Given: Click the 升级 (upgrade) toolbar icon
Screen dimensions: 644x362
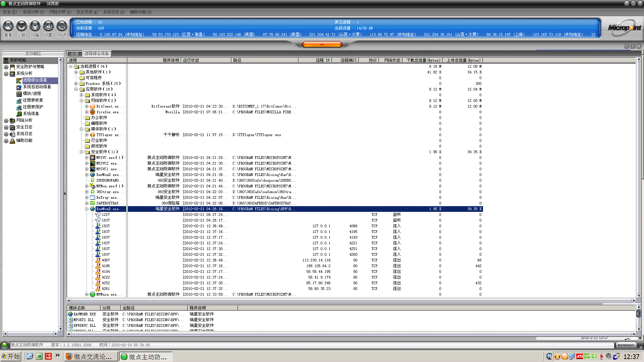Looking at the screenshot, I should pyautogui.click(x=62, y=26).
